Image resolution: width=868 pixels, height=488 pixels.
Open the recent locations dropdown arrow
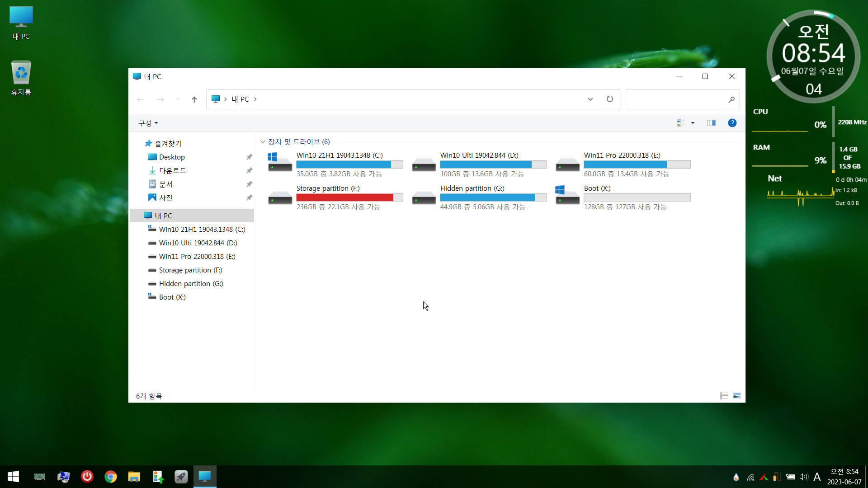coord(178,99)
